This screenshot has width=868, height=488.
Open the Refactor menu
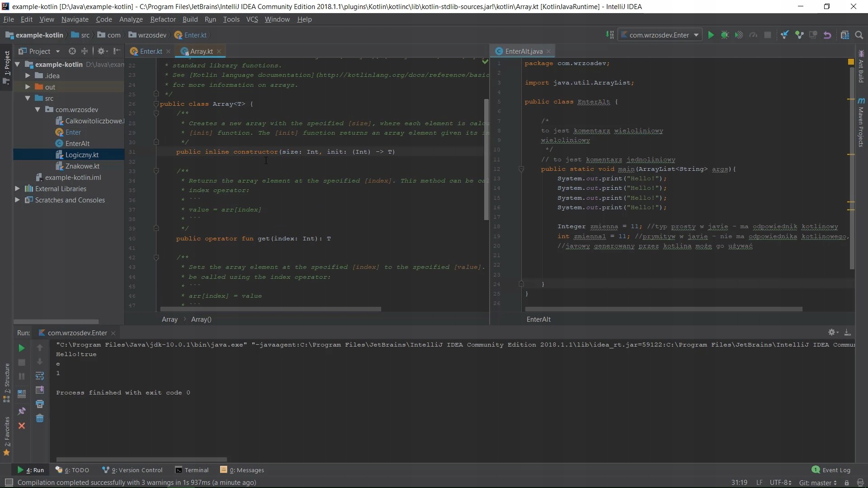coord(163,19)
